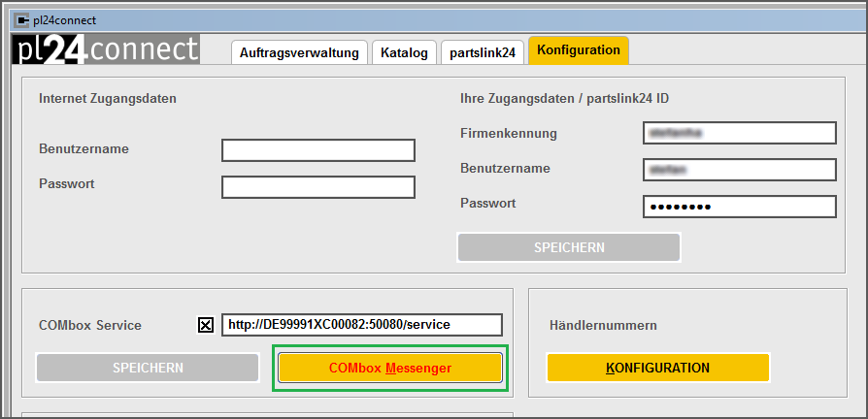Click the COMbox Service URL field
The width and height of the screenshot is (868, 419).
point(362,325)
